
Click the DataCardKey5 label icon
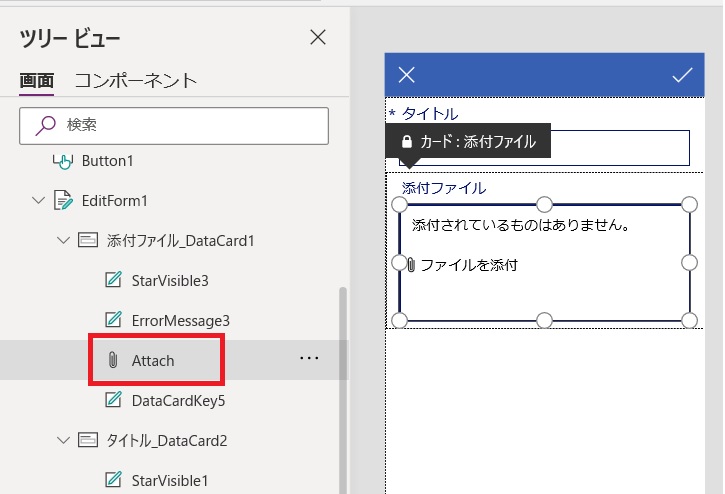(x=113, y=400)
